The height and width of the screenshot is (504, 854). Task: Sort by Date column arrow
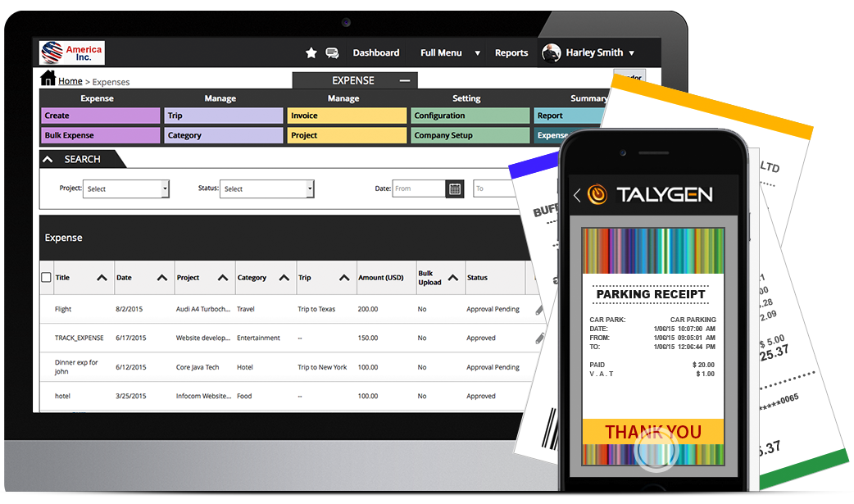(x=161, y=278)
